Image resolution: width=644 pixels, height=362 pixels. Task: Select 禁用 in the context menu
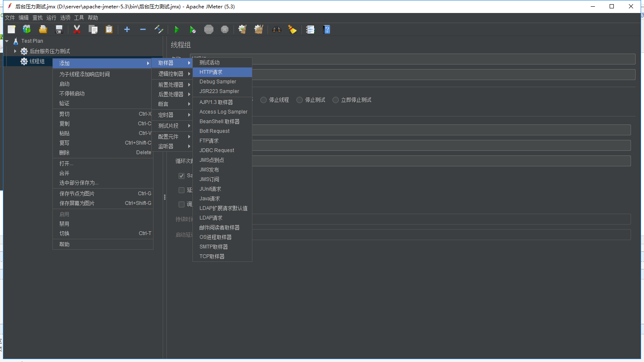point(103,224)
